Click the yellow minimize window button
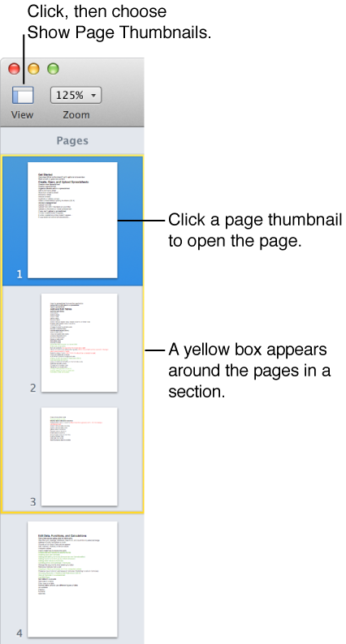 (34, 69)
